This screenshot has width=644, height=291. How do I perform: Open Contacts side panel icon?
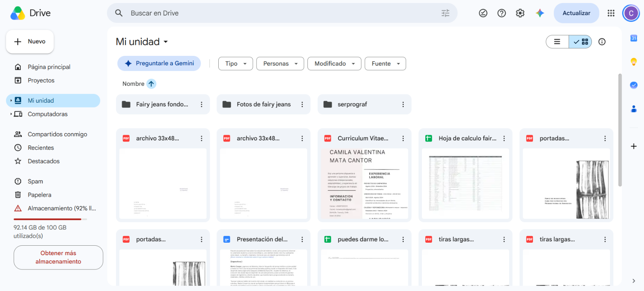[x=634, y=109]
